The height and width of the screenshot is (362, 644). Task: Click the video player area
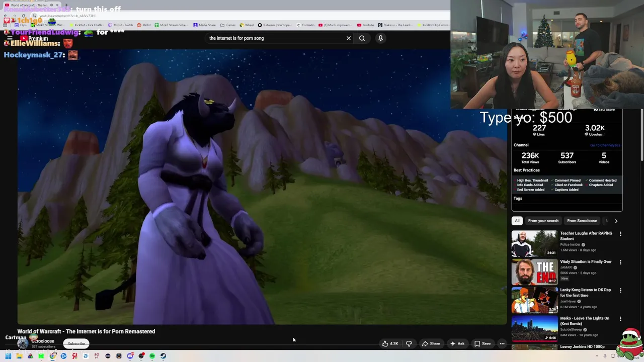[x=262, y=187]
